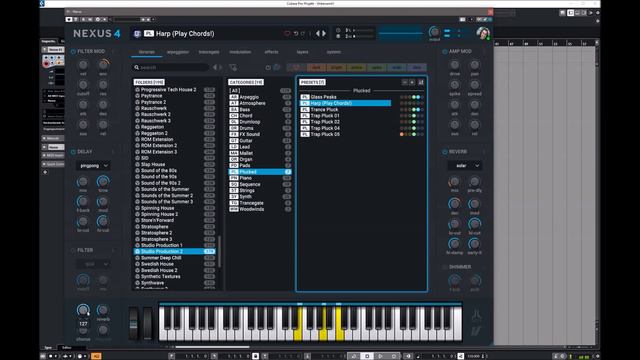640x360 pixels.
Task: Toggle the Amp Mod power button
Action: pyautogui.click(x=445, y=51)
